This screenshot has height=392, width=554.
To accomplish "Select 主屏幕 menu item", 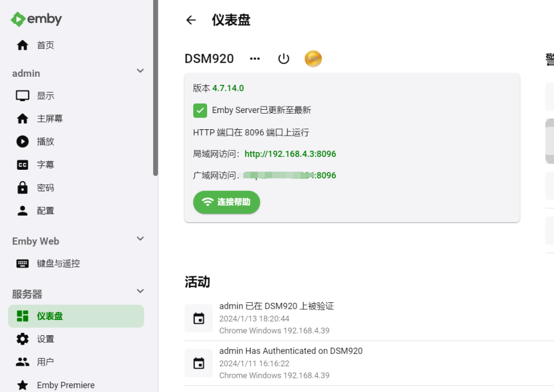I will [x=76, y=118].
